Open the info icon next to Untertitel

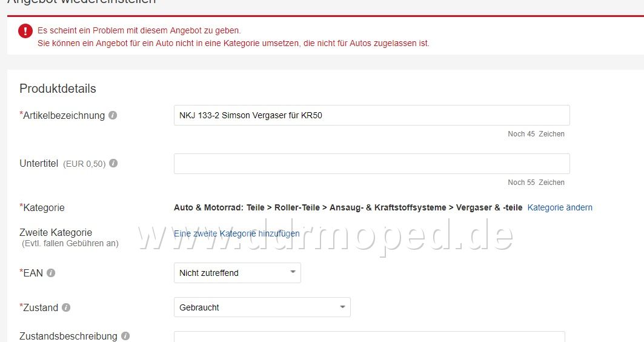click(x=113, y=163)
